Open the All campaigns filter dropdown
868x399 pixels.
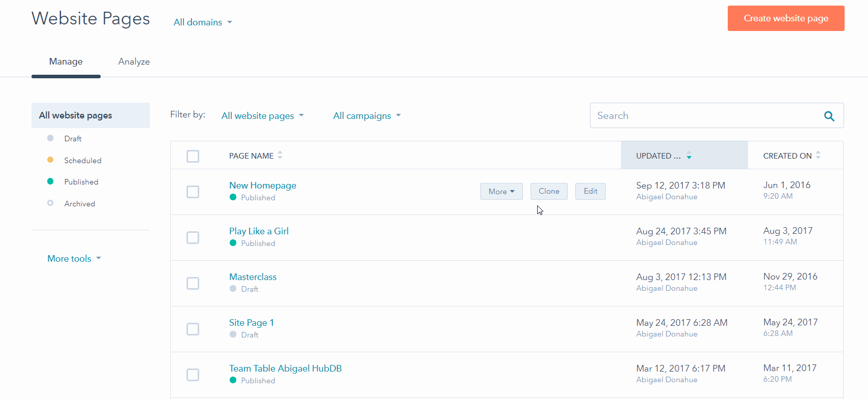click(367, 116)
